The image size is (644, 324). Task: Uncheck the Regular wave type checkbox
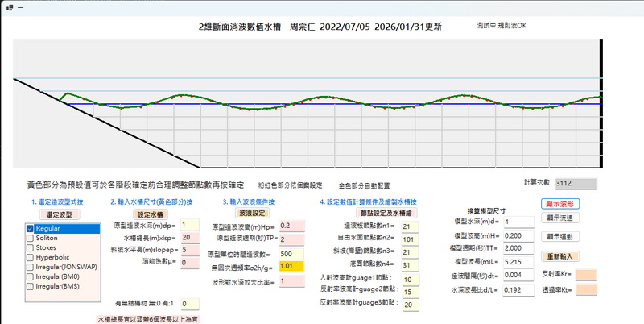click(x=30, y=229)
